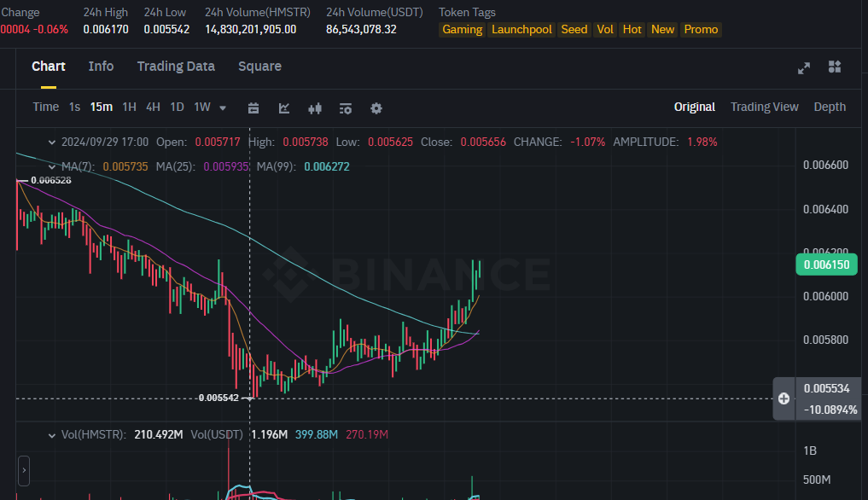Click the 0.006600 price axis label

tap(825, 165)
